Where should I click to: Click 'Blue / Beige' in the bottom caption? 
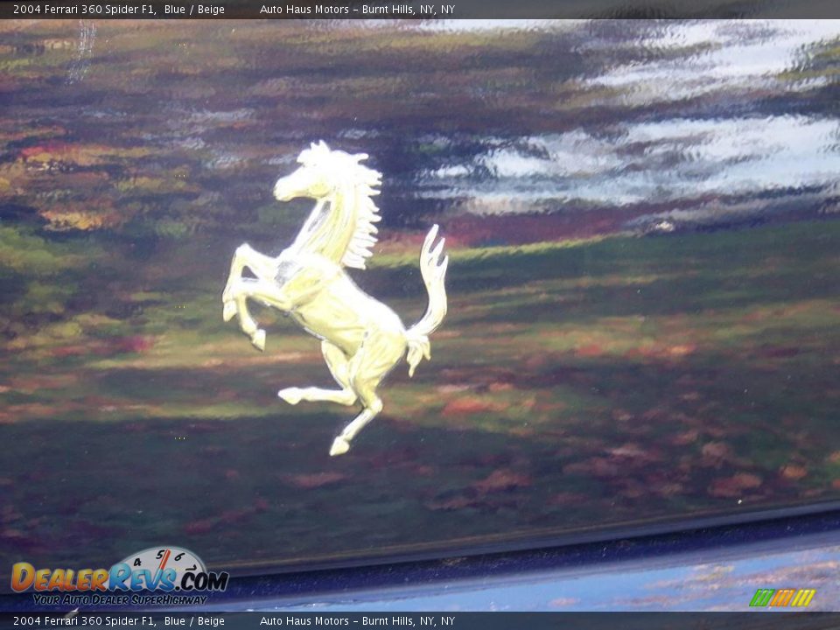point(194,621)
